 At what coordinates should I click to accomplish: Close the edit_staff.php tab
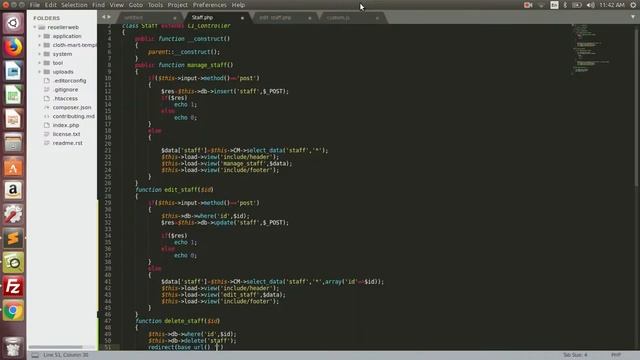coord(310,18)
